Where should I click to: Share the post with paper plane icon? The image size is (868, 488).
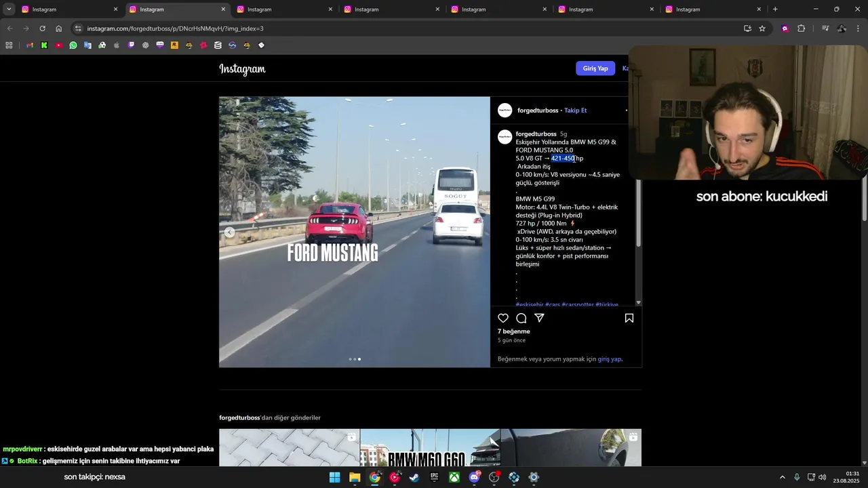coord(540,318)
